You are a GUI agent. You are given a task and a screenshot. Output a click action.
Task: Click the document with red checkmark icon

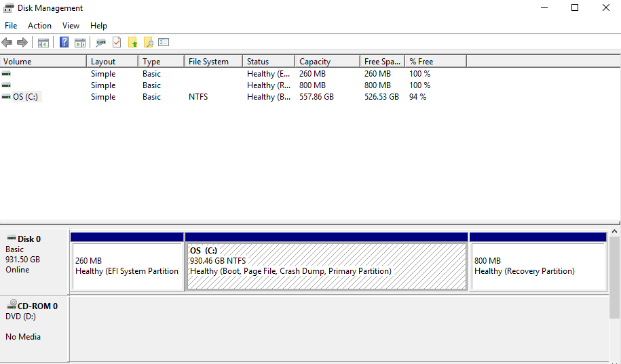(x=117, y=42)
